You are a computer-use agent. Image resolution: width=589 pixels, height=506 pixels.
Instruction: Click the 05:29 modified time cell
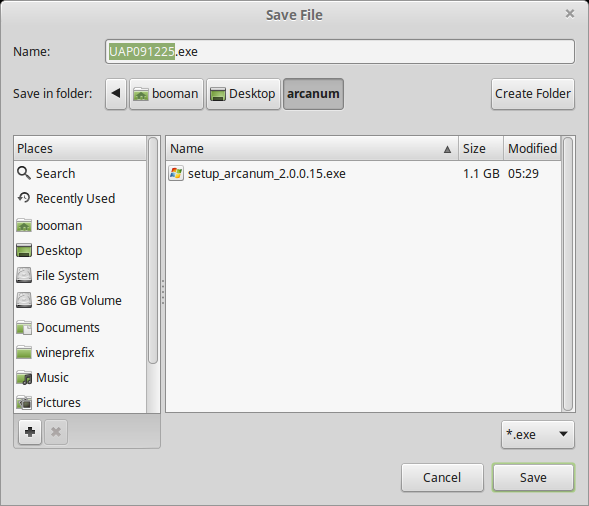tap(523, 174)
